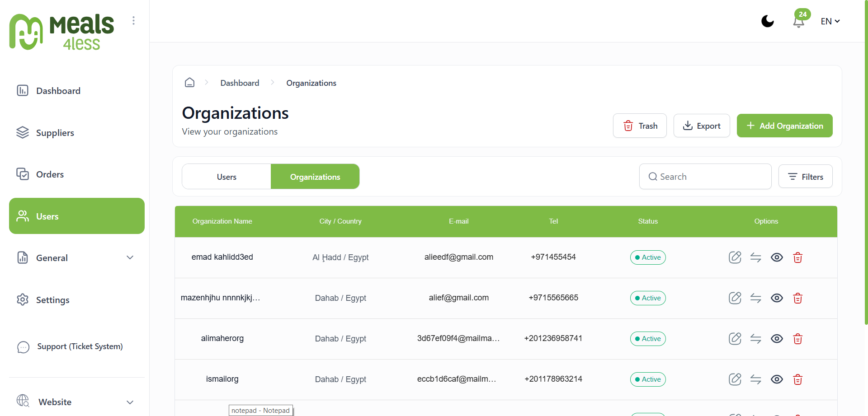
Task: Delete the alimaherorg organization
Action: tap(798, 339)
